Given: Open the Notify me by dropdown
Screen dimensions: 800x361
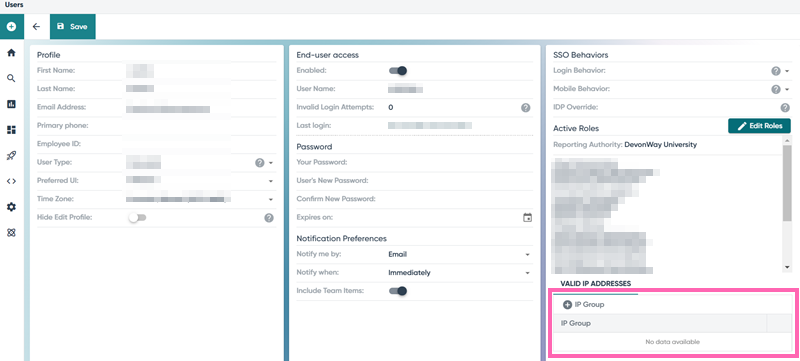Looking at the screenshot, I should [528, 254].
